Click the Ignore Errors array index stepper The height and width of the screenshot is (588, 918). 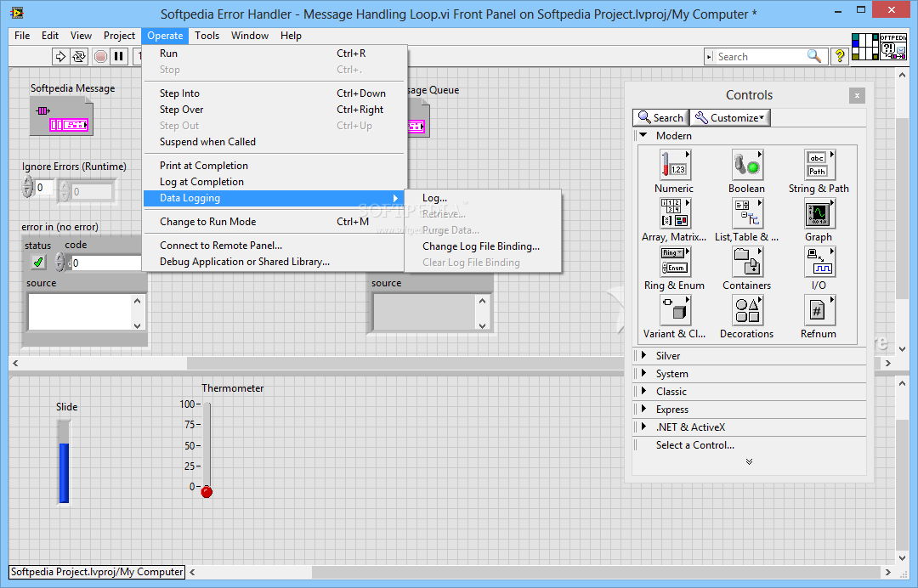click(27, 187)
